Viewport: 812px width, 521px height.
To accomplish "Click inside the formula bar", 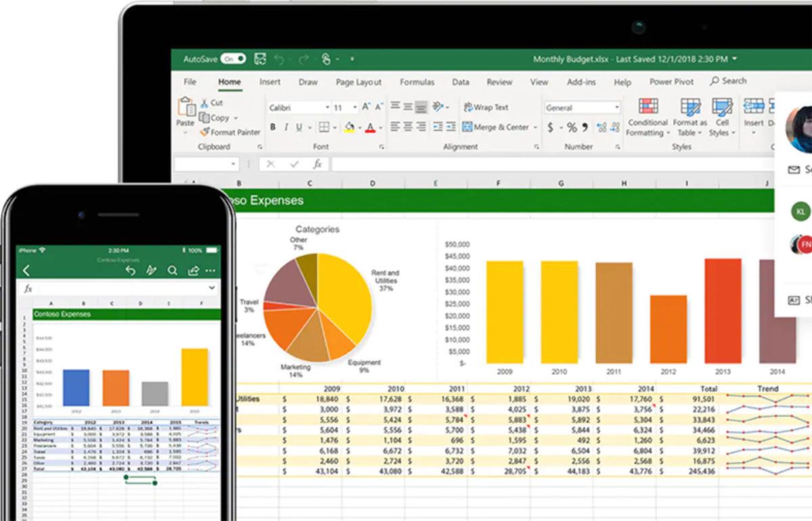I will [x=406, y=163].
